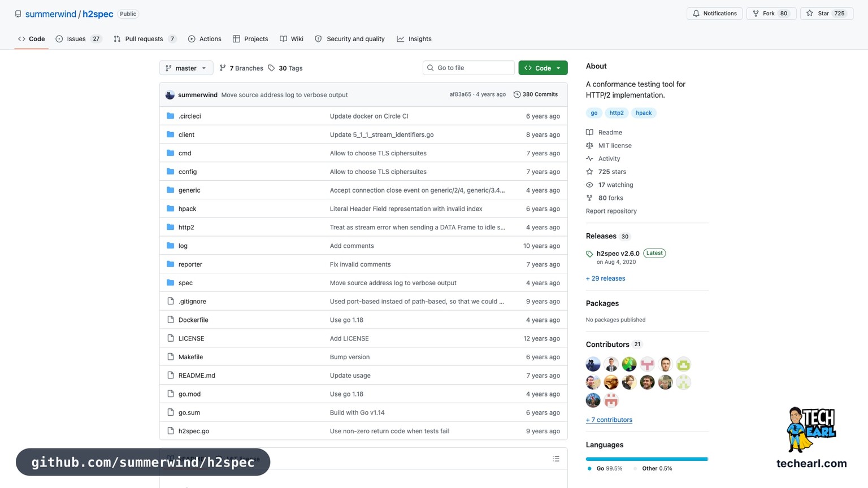The height and width of the screenshot is (488, 868).
Task: Open the Makefile file
Action: pos(190,357)
